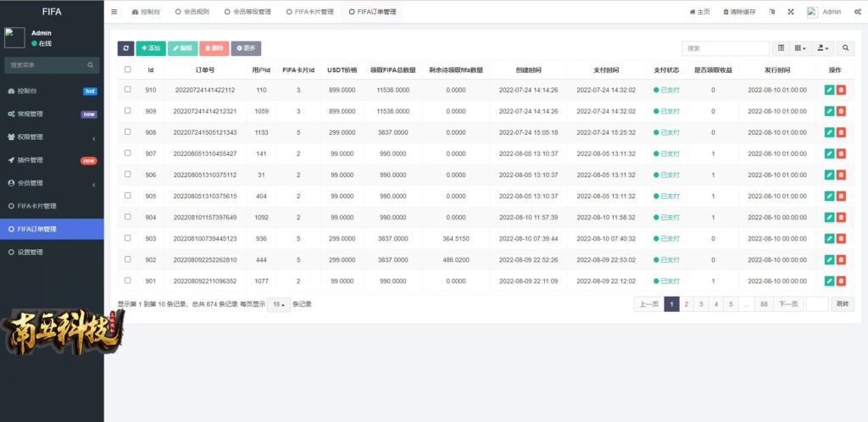868x422 pixels.
Task: Check the box for order Id 903
Action: (x=128, y=238)
